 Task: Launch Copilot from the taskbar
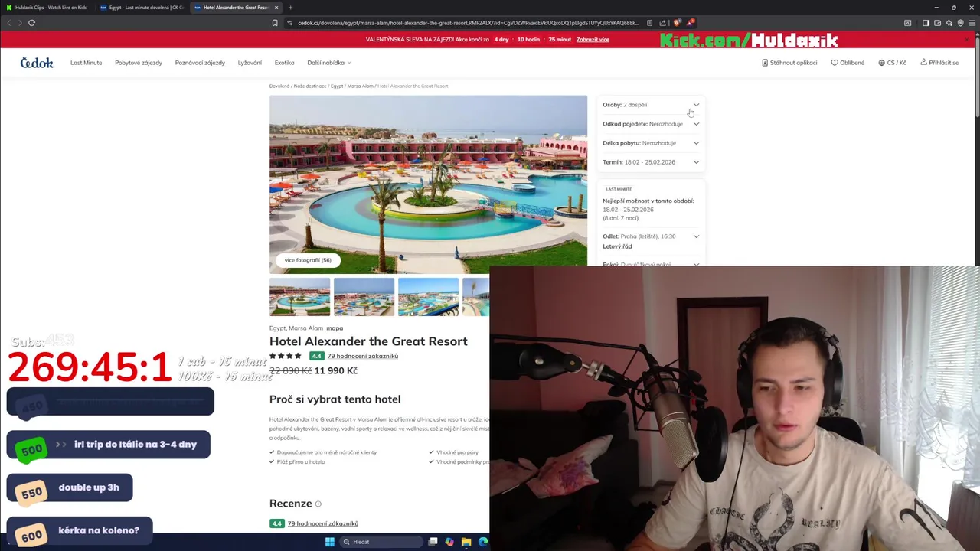(x=449, y=542)
